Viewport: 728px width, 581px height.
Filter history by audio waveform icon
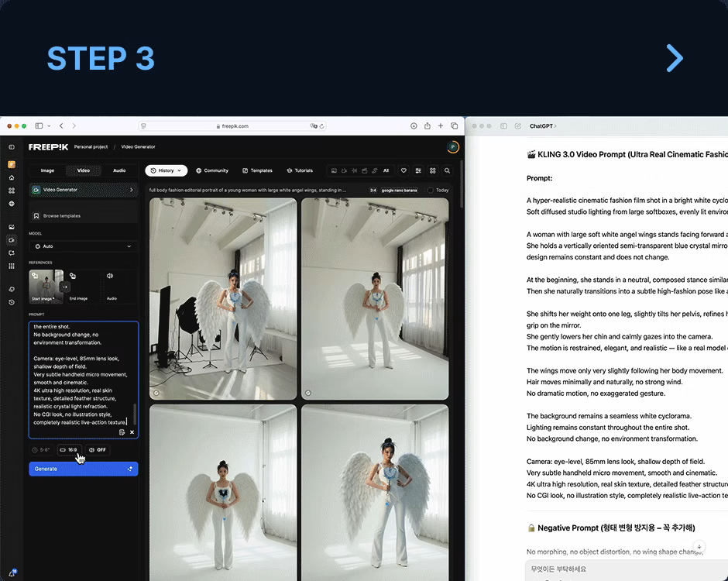(354, 170)
